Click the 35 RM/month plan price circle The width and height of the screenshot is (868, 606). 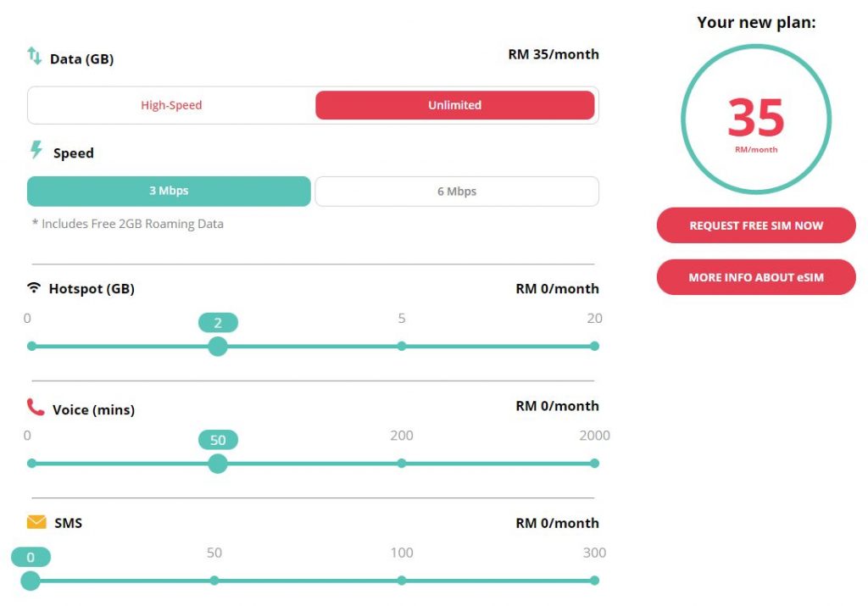click(756, 119)
